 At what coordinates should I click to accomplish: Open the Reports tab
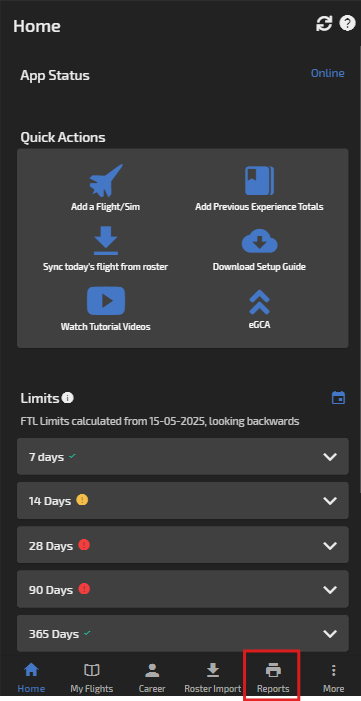pos(273,677)
